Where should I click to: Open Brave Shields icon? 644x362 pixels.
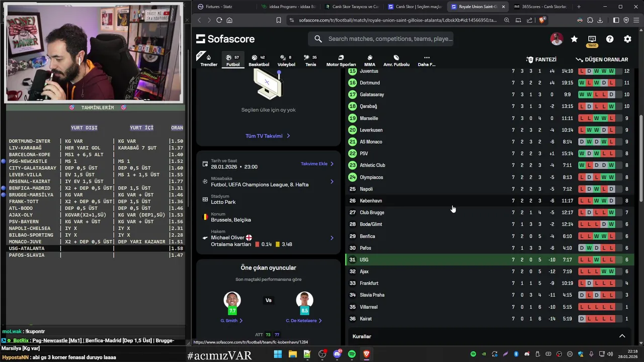541,20
